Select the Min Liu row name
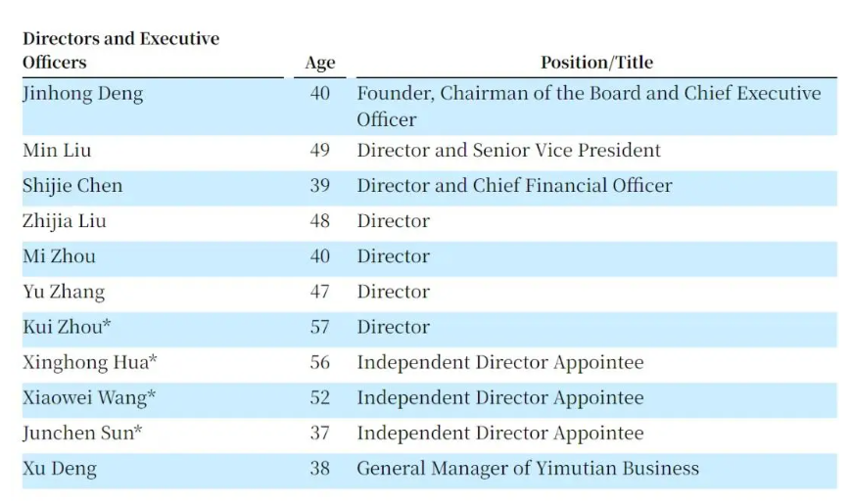 pos(57,150)
